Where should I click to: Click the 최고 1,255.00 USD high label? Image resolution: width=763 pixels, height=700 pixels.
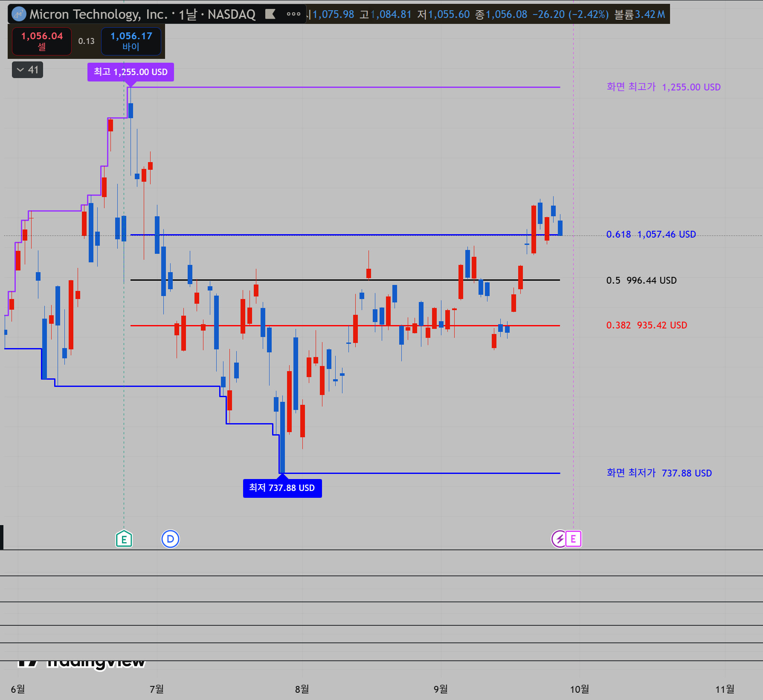(131, 72)
